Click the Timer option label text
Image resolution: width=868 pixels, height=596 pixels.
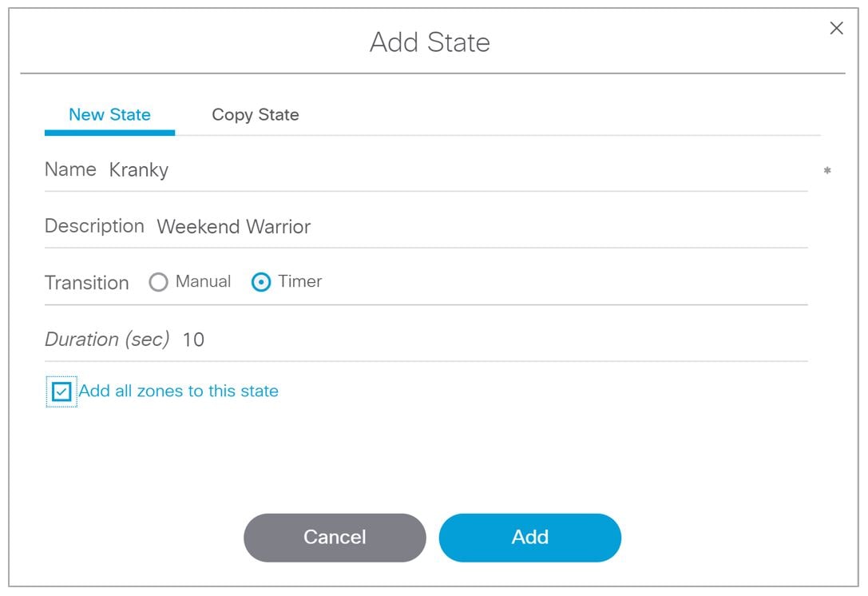[300, 281]
